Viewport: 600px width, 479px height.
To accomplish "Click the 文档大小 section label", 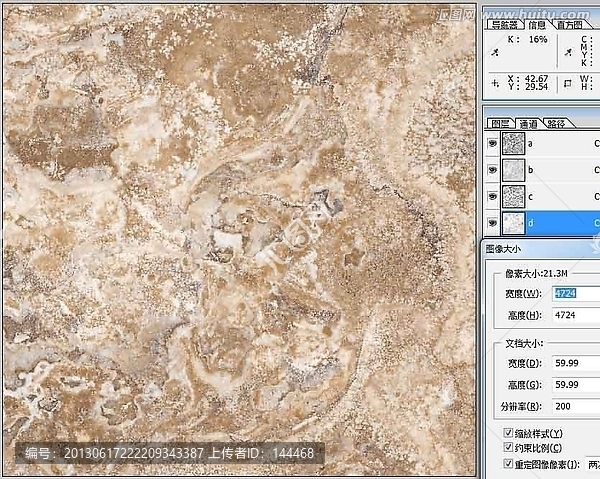I will click(523, 343).
